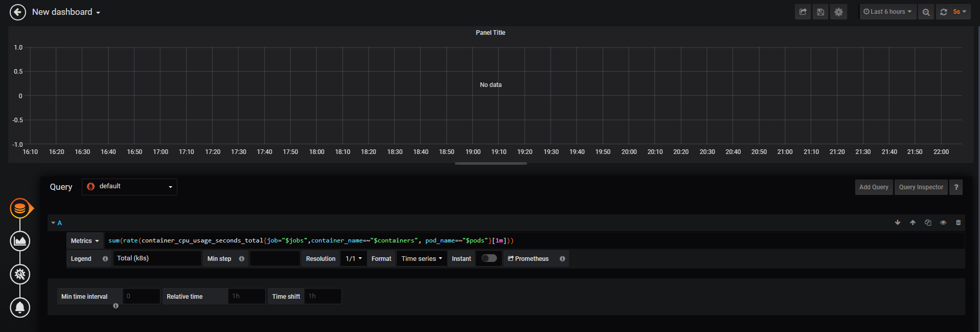Click the share dashboard icon

point(803,12)
